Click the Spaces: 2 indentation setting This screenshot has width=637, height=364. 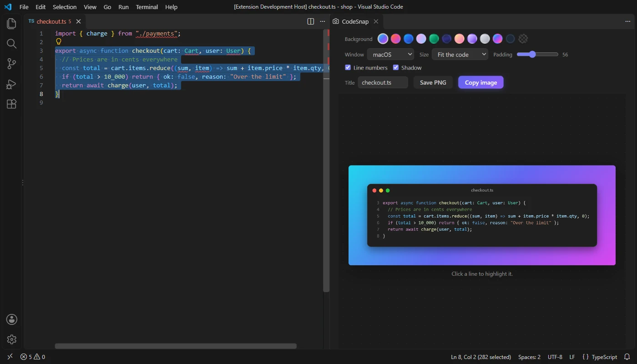tap(530, 357)
